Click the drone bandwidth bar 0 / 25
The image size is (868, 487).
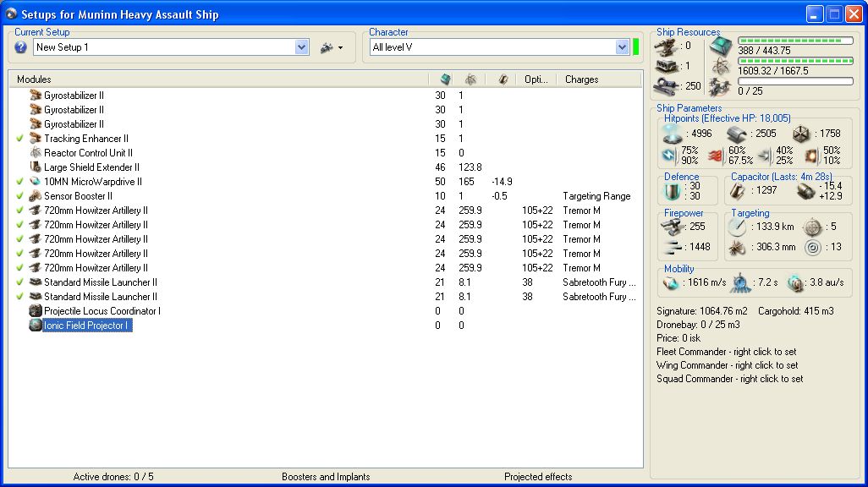795,81
